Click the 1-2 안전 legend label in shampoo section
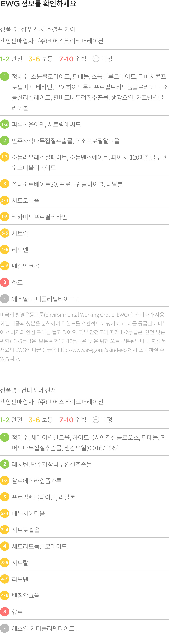This screenshot has height=644, width=169. click(x=11, y=59)
